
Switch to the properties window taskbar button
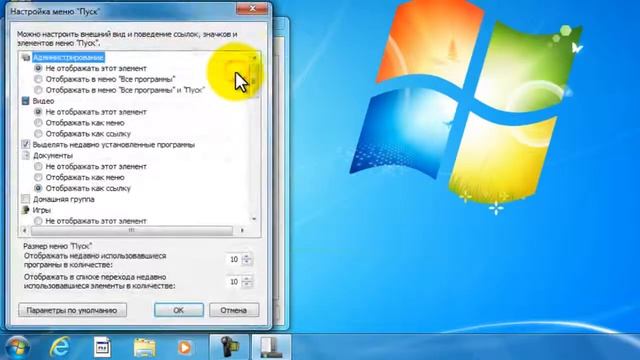point(271,347)
